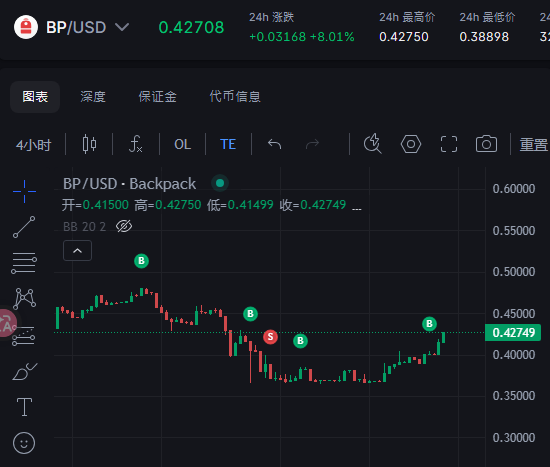Screen dimensions: 550x467
Task: Toggle the TE trade executions option
Action: pos(228,144)
